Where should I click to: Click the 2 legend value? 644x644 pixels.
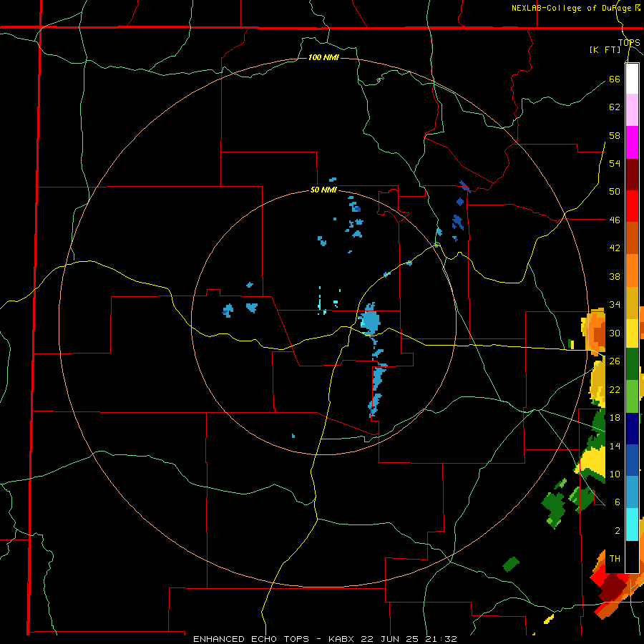pyautogui.click(x=617, y=531)
